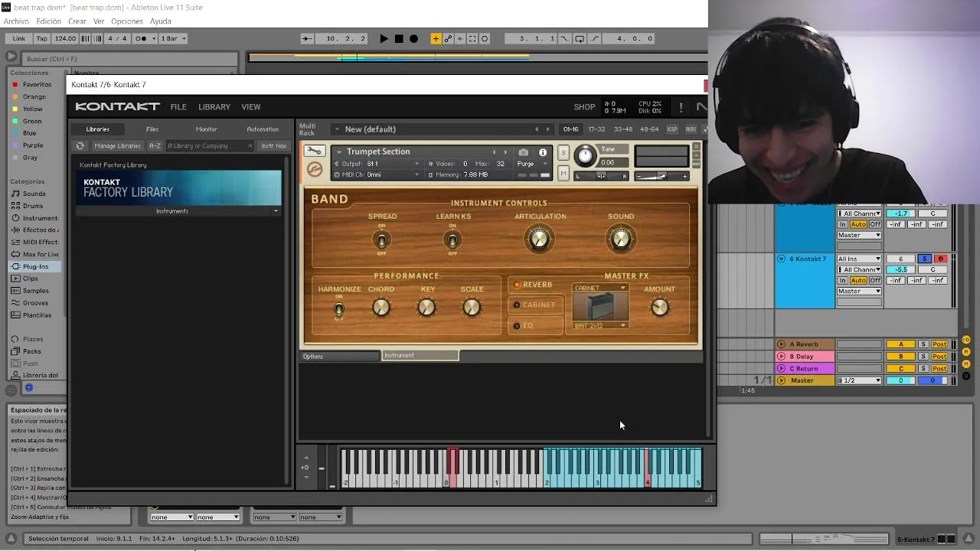Toggle AUX sends view in Kontakt header
This screenshot has height=551, width=980.
click(x=691, y=129)
